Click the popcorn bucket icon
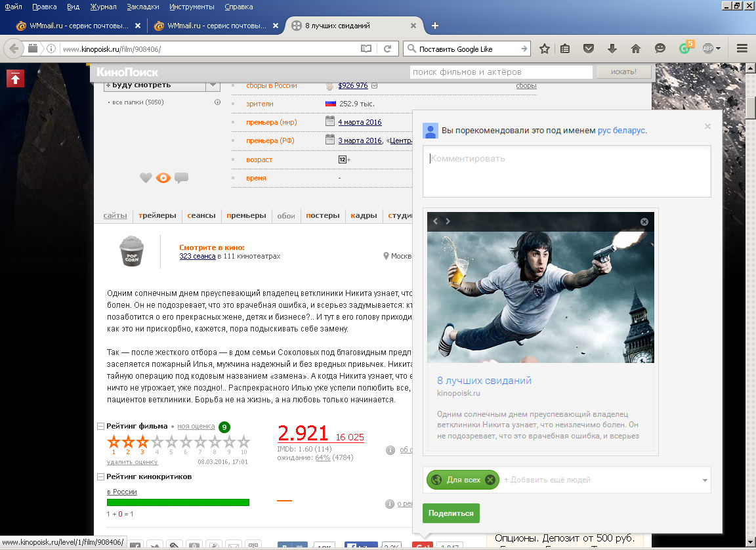The image size is (756, 550). [132, 251]
